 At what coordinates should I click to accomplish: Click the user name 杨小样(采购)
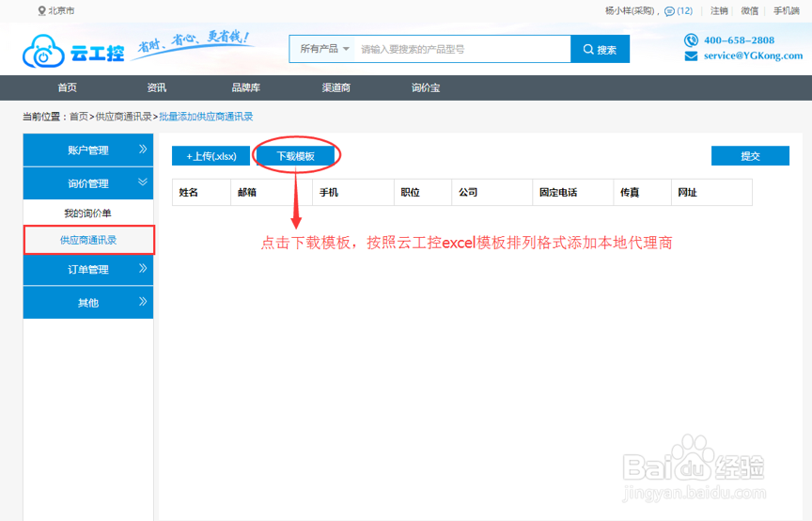pyautogui.click(x=631, y=11)
